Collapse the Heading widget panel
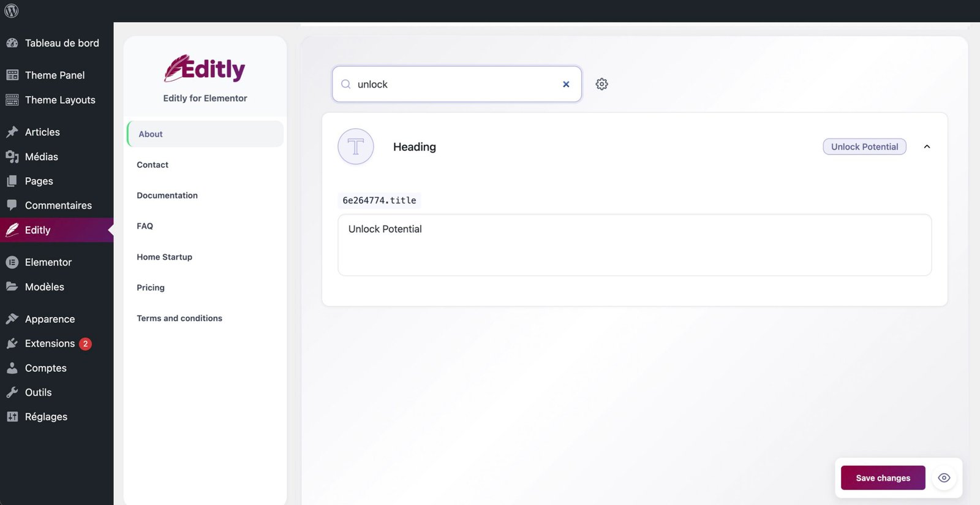The height and width of the screenshot is (505, 980). click(x=927, y=146)
